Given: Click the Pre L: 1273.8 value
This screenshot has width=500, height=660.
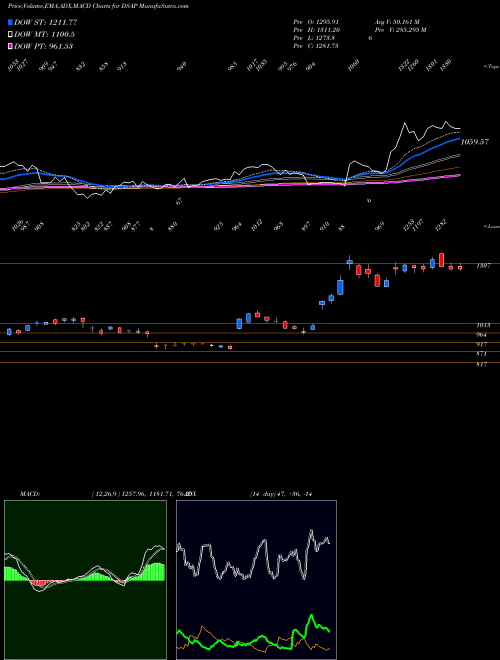Looking at the screenshot, I should click(314, 38).
